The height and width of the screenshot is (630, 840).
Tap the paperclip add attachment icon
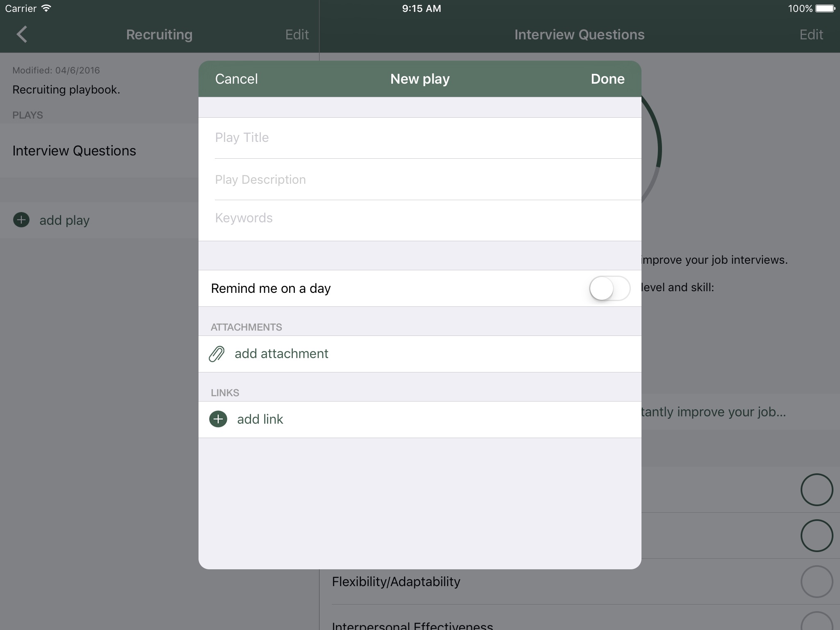point(217,354)
